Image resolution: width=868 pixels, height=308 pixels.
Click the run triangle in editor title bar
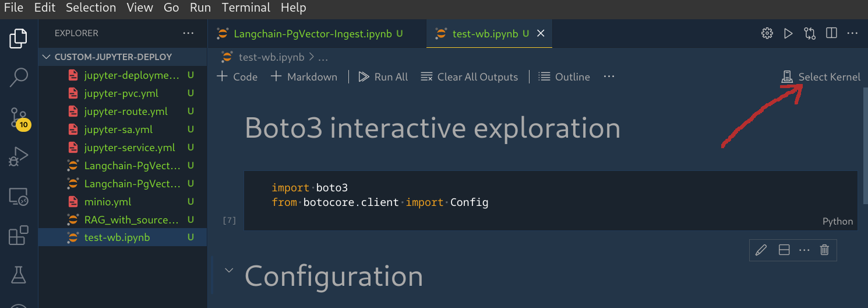(x=788, y=33)
